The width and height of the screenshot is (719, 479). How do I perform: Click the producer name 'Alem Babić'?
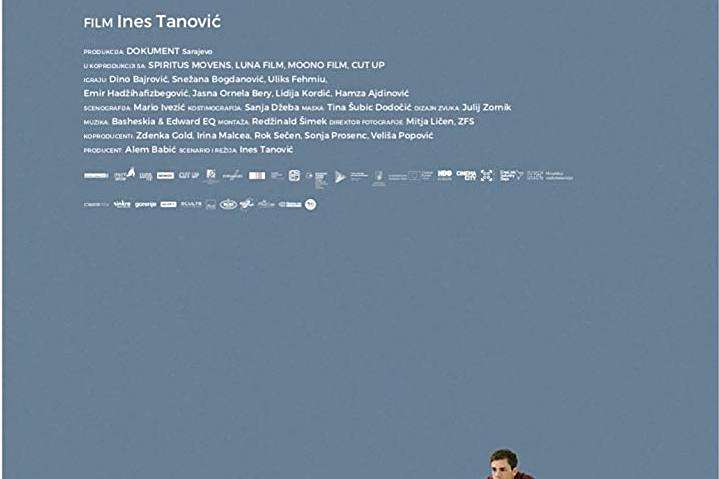[x=150, y=149]
